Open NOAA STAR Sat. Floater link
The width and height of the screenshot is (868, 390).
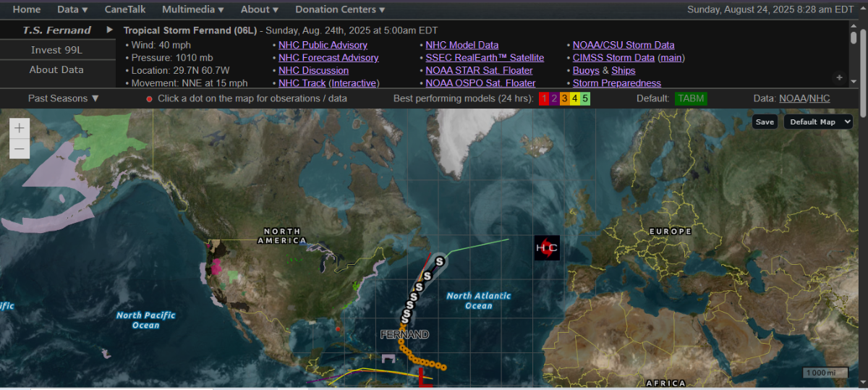(479, 70)
